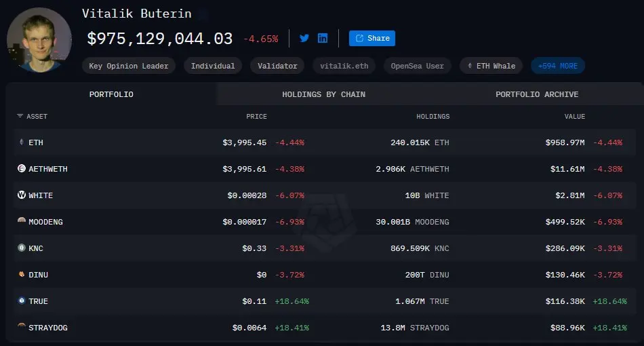
Task: Select the Key Opinion Leader tag
Action: [129, 66]
